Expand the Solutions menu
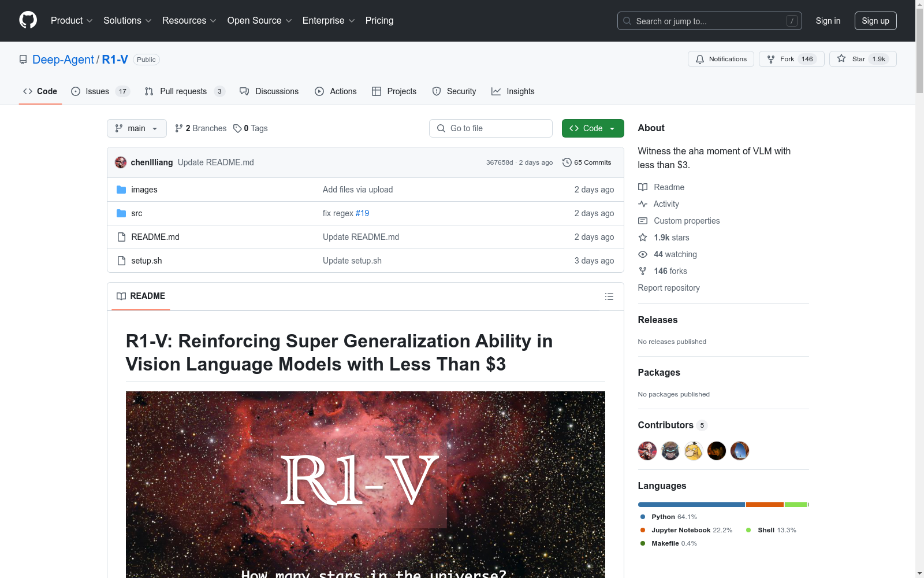The image size is (924, 578). coord(128,21)
